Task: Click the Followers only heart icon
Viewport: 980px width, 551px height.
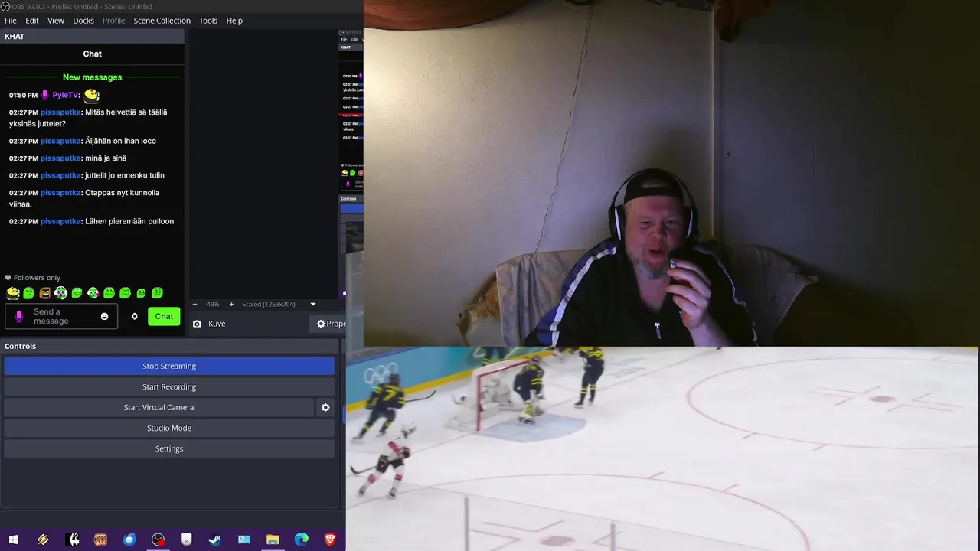Action: pos(8,278)
